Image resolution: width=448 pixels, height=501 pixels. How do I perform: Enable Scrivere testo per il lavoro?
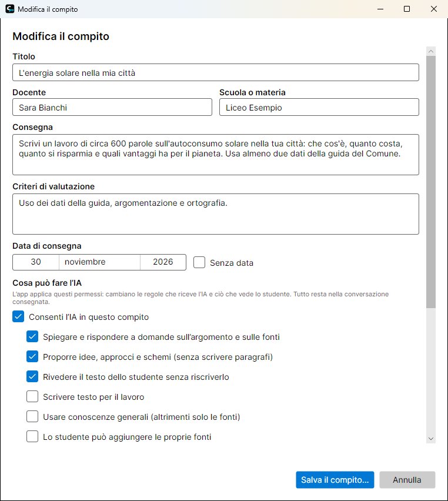[32, 396]
